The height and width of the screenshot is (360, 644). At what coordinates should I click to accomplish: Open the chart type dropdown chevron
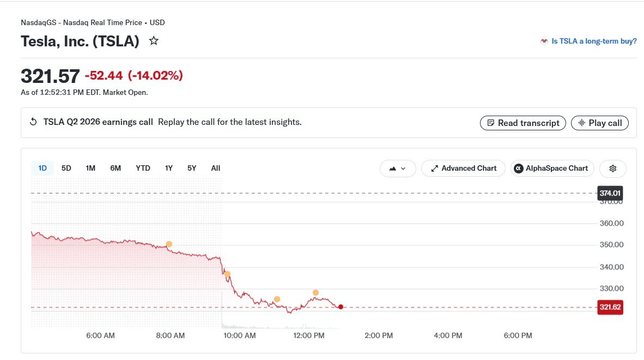[x=403, y=169]
